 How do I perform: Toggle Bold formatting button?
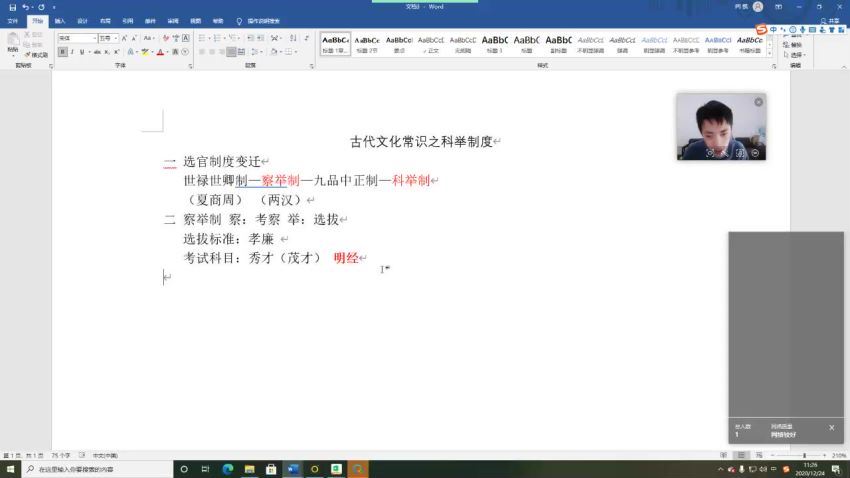[x=62, y=52]
